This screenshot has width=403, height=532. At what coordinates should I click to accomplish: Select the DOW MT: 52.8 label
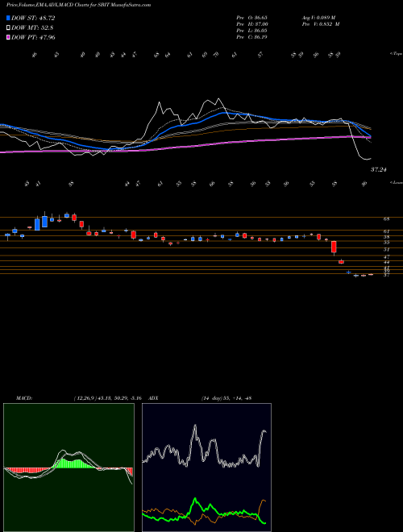[32, 28]
